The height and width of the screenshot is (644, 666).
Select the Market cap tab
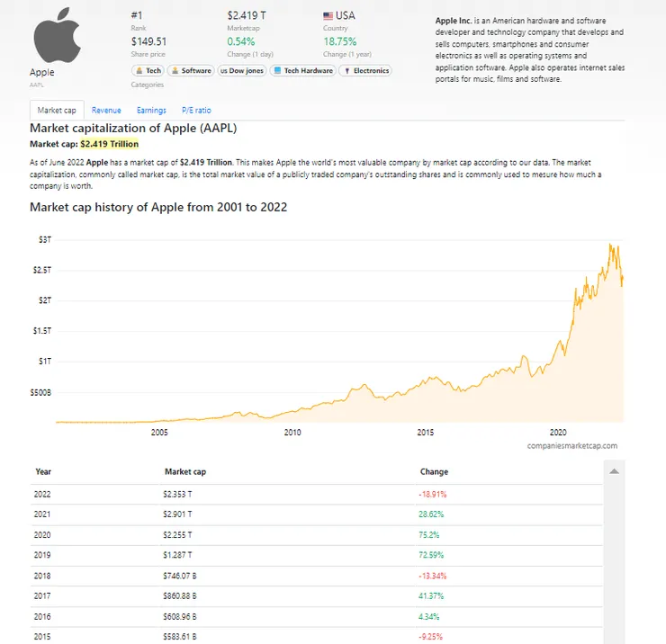tap(57, 110)
